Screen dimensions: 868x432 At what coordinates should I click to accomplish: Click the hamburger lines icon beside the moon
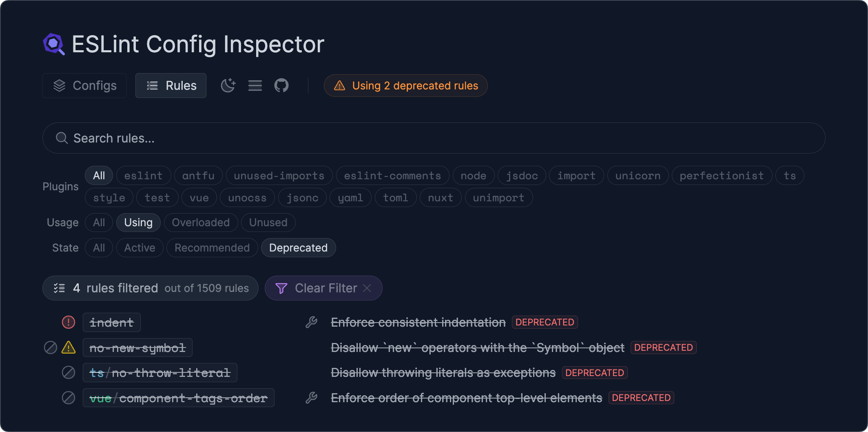(x=255, y=85)
